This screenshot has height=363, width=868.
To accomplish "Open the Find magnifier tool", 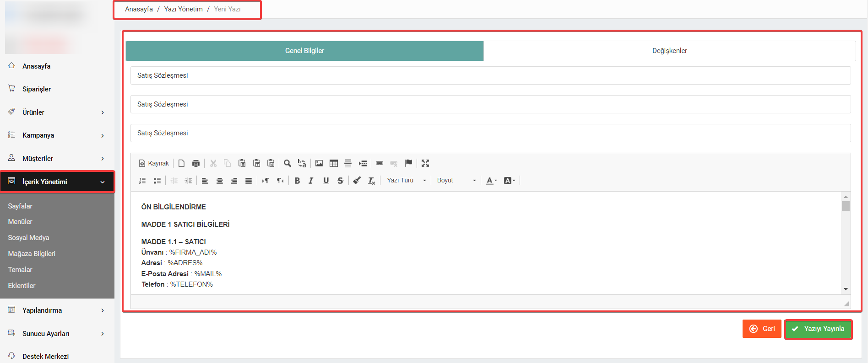I will [288, 163].
